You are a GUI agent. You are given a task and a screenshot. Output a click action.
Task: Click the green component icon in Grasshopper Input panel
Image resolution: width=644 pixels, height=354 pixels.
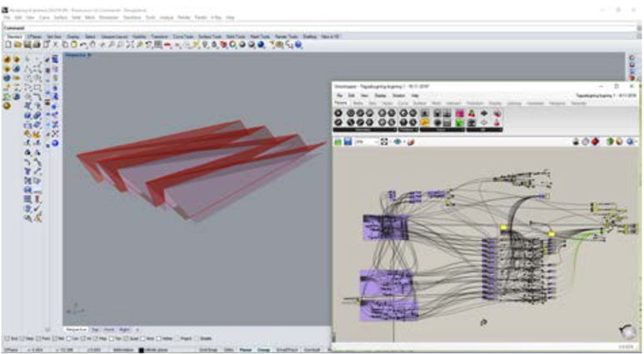click(x=459, y=122)
